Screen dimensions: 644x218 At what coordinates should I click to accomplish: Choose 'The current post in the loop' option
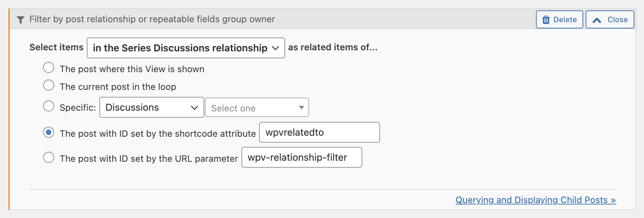49,85
